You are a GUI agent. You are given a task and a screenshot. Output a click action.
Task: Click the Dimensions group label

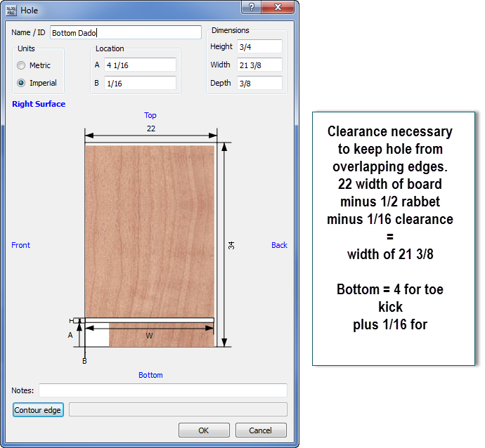coord(230,30)
